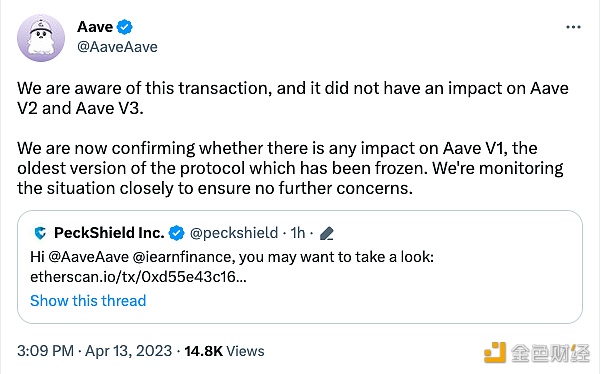Click the 3:09 PM · Apr 13, 2023 timestamp

point(95,351)
